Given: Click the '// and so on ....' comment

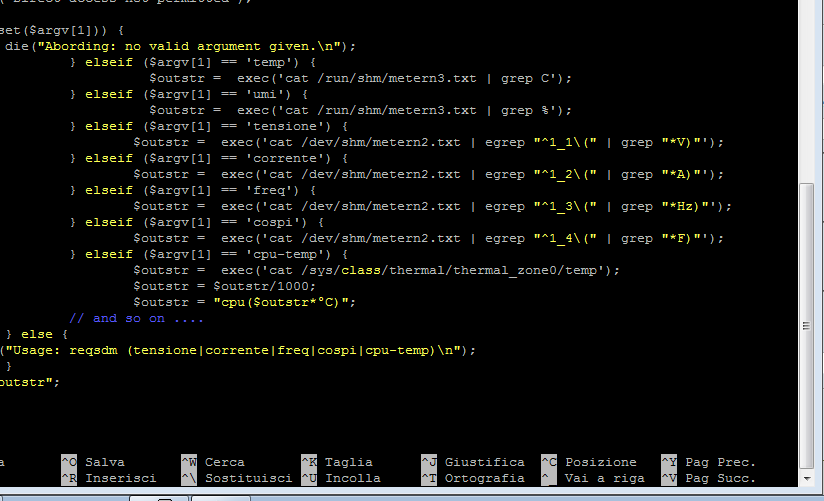Looking at the screenshot, I should pos(137,319).
